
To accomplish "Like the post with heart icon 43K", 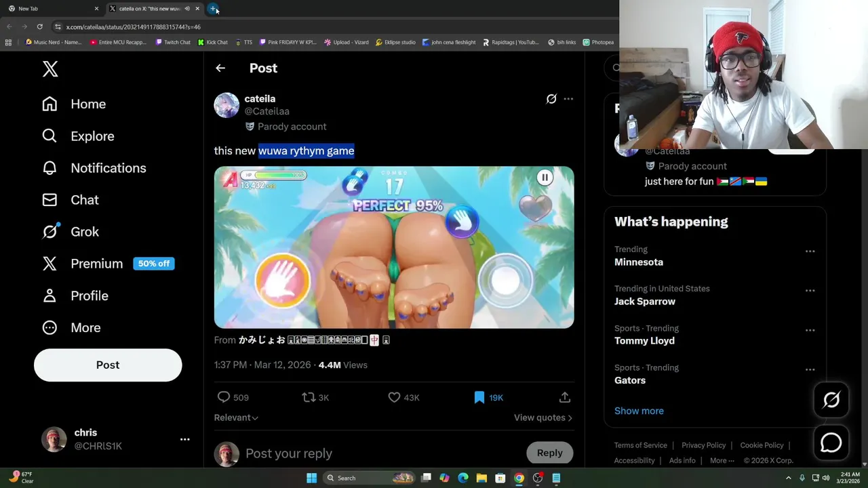I will pos(403,397).
